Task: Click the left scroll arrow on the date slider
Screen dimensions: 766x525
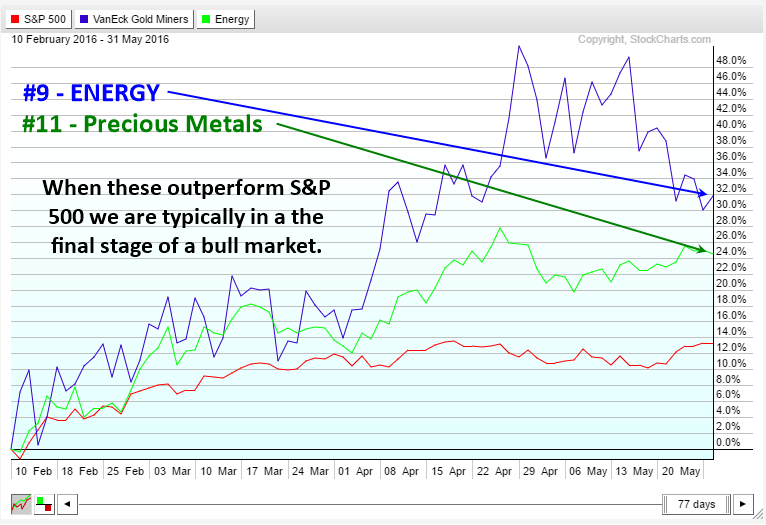Action: 69,503
